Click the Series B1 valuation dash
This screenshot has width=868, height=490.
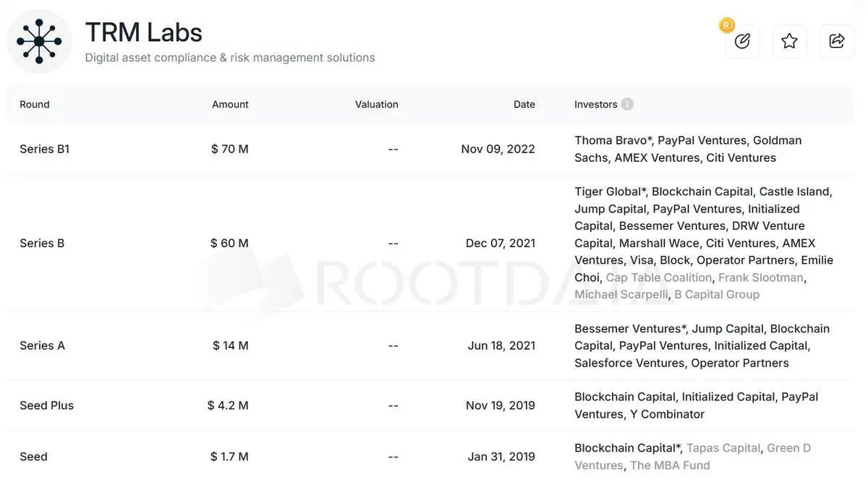point(393,149)
